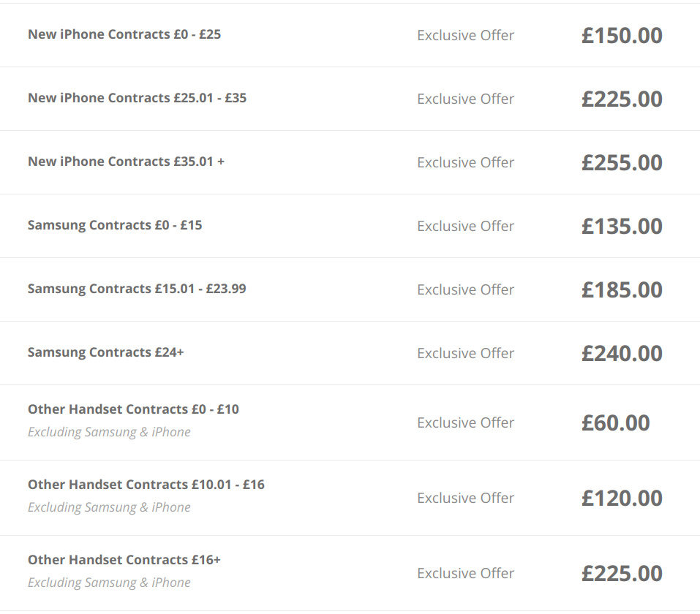Viewport: 700px width, 614px height.
Task: Click the £185.00 cashback amount
Action: coord(622,289)
